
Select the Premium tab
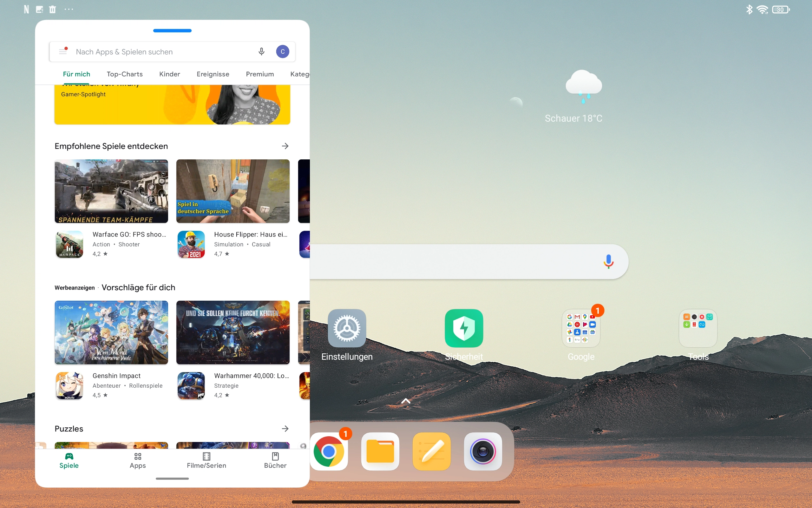pyautogui.click(x=260, y=74)
